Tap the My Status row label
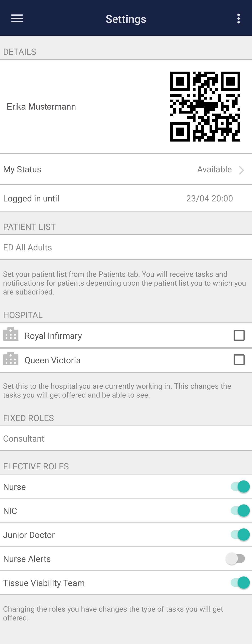This screenshot has height=644, width=252. pos(22,170)
